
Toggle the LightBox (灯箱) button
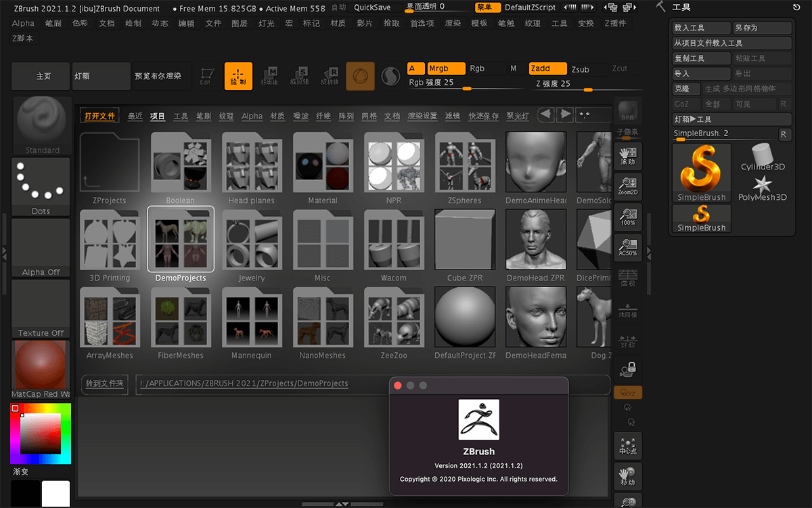(100, 76)
